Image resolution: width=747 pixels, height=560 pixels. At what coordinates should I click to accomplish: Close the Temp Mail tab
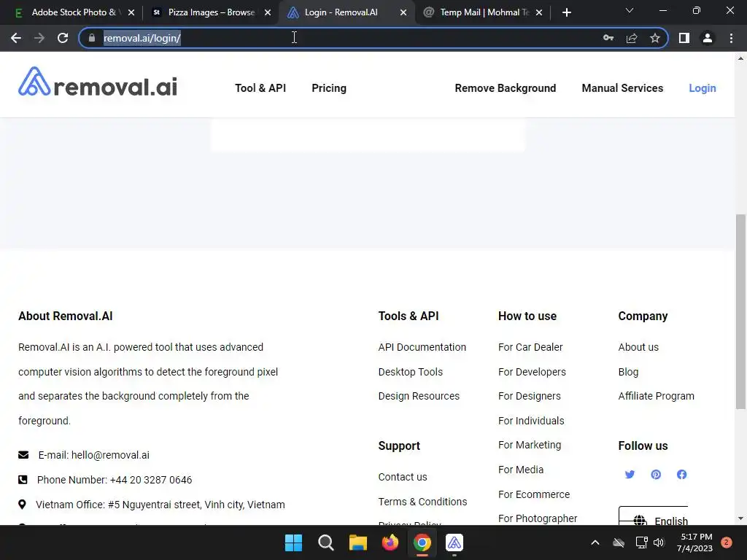click(539, 12)
